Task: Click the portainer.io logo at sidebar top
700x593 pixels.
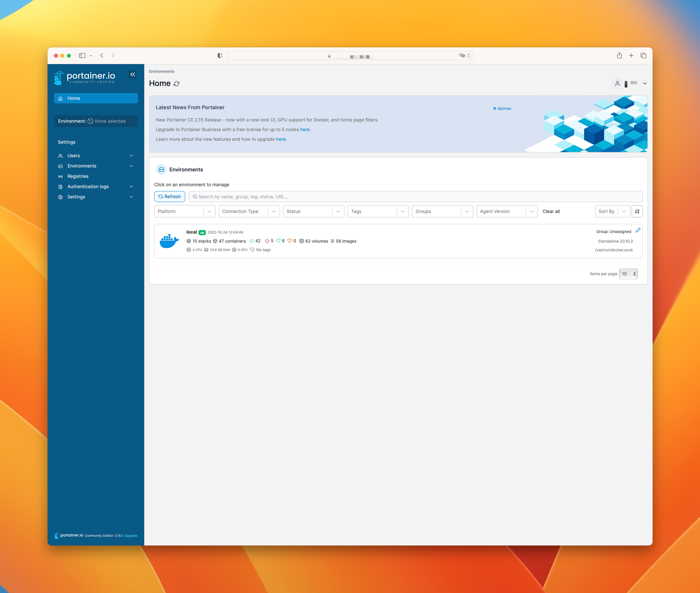Action: click(84, 78)
